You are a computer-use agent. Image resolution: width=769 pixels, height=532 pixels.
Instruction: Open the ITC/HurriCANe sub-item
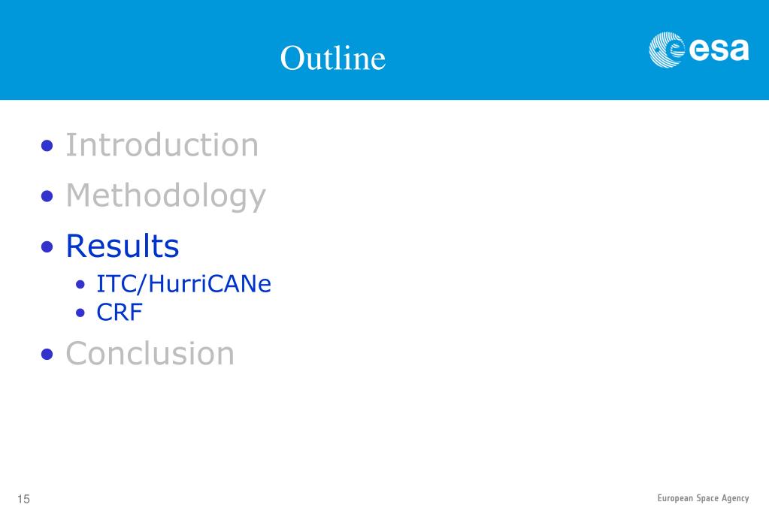pyautogui.click(x=183, y=284)
